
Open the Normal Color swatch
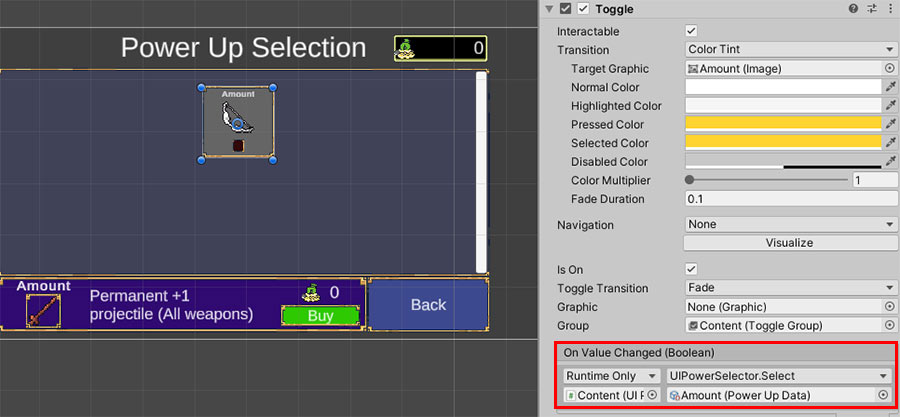[x=783, y=87]
